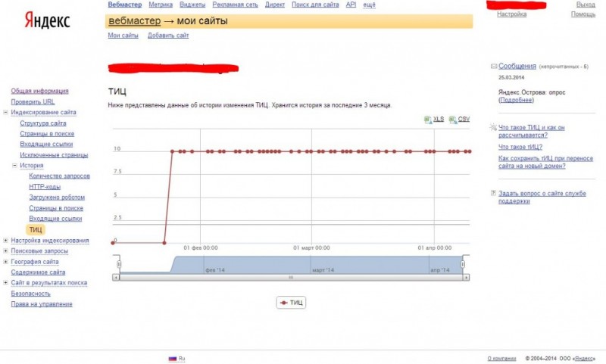606x364 pixels.
Task: Open О компании footer link
Action: click(501, 359)
